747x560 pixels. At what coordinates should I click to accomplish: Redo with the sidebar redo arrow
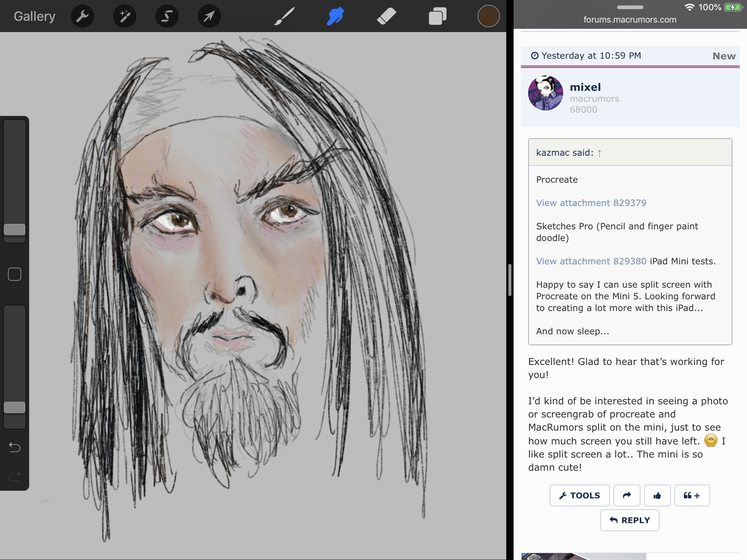click(x=15, y=476)
